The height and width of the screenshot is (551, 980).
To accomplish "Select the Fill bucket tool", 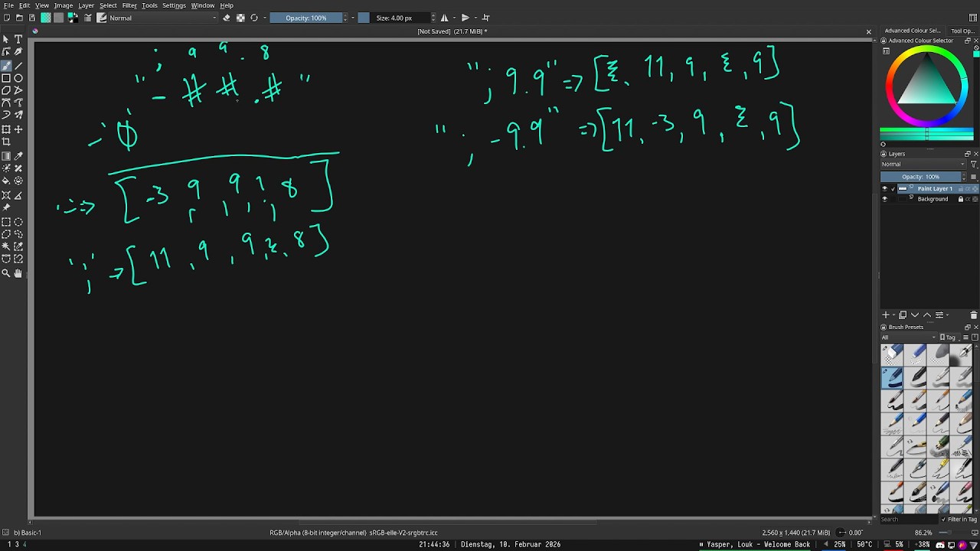I will click(x=6, y=181).
